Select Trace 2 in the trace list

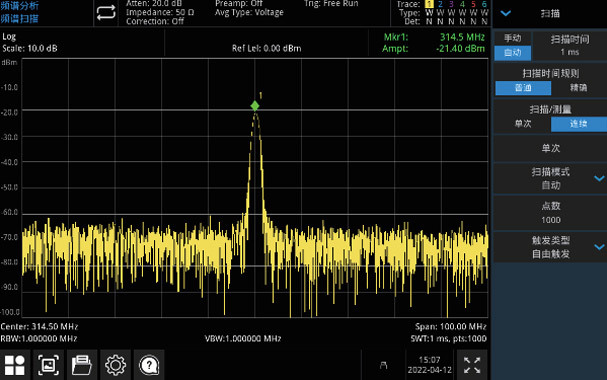coord(440,4)
